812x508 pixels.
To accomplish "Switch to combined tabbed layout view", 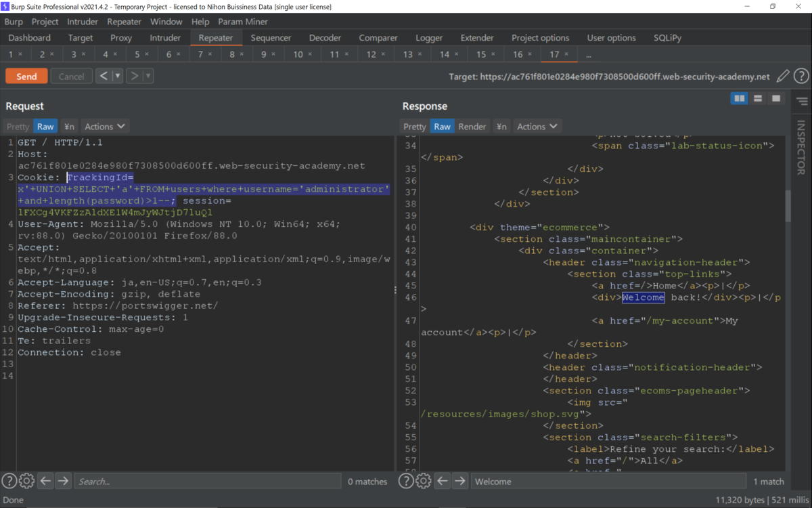I will coord(776,99).
